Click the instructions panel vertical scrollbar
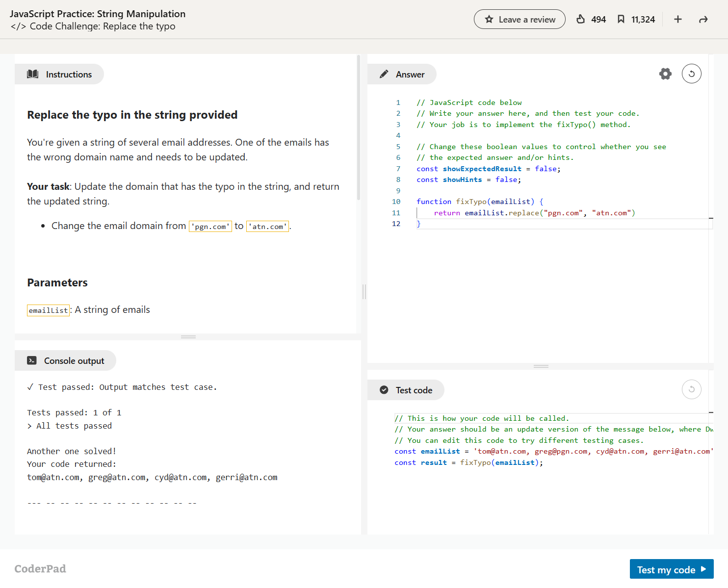This screenshot has height=588, width=728. click(x=359, y=128)
